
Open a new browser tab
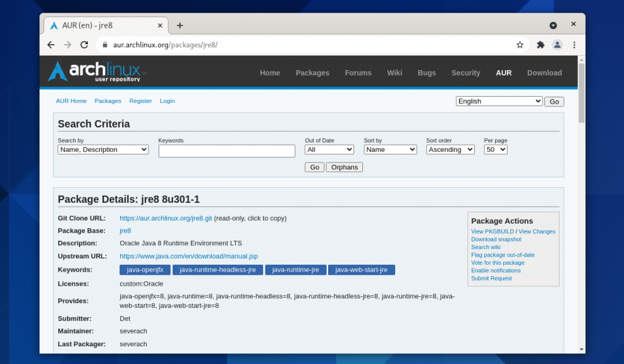tap(180, 25)
